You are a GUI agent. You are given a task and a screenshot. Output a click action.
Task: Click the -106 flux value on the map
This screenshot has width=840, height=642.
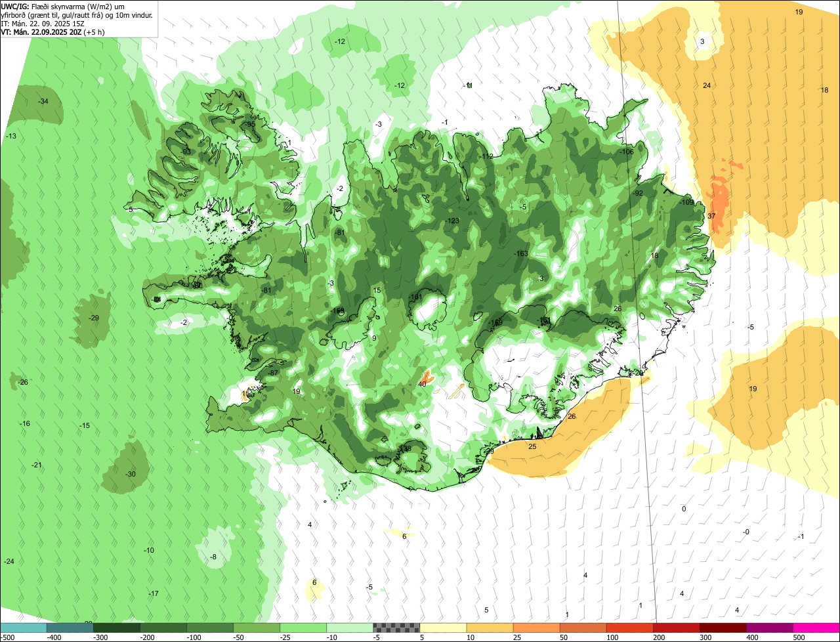[627, 152]
